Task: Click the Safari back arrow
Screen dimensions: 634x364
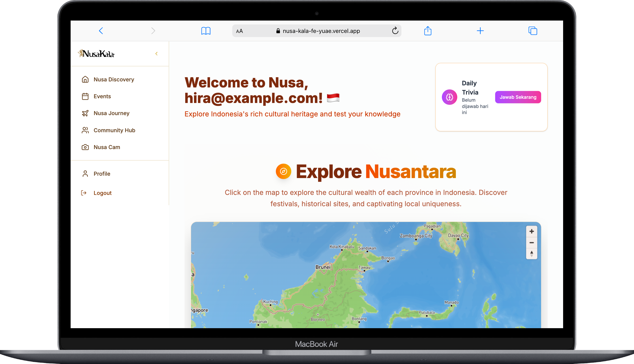Action: pos(101,31)
